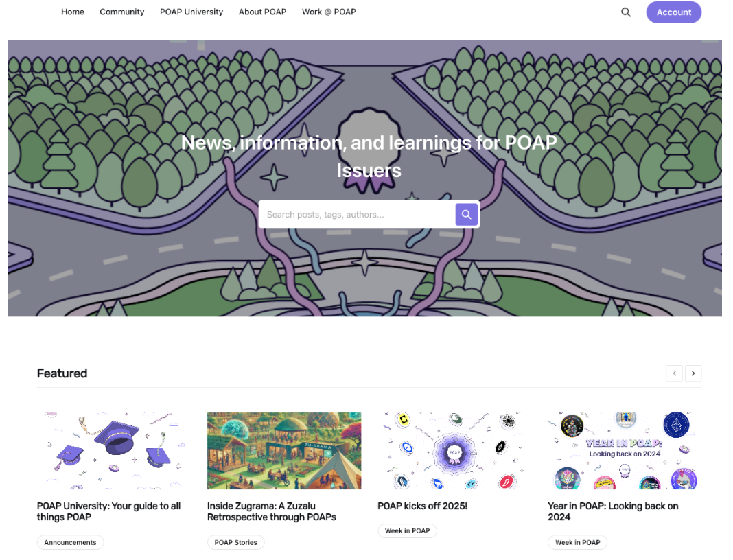The width and height of the screenshot is (733, 560).
Task: Select POAP University in navigation
Action: click(191, 12)
